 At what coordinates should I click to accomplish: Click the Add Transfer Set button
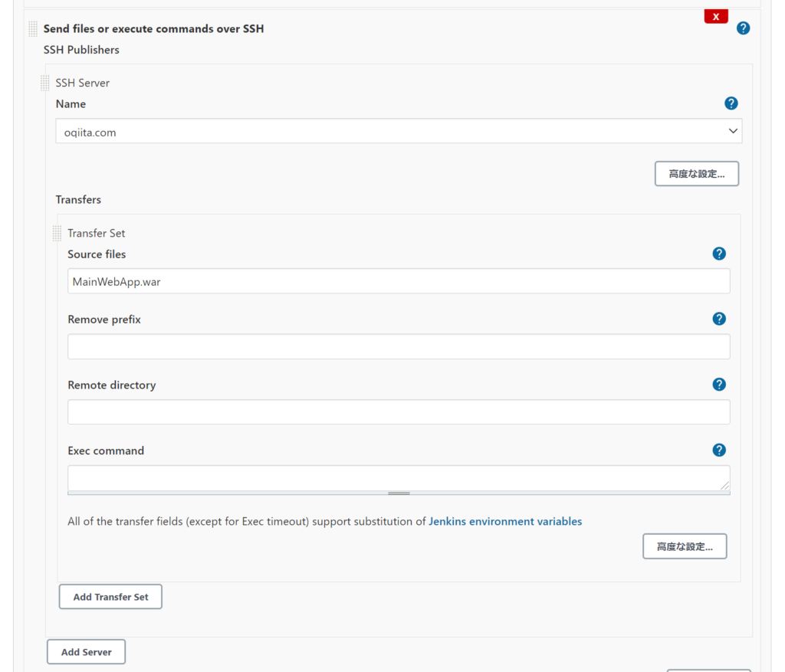[x=110, y=597]
